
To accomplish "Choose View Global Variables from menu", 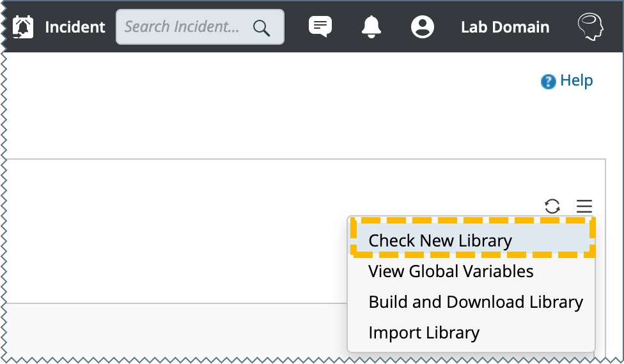I will pyautogui.click(x=451, y=271).
